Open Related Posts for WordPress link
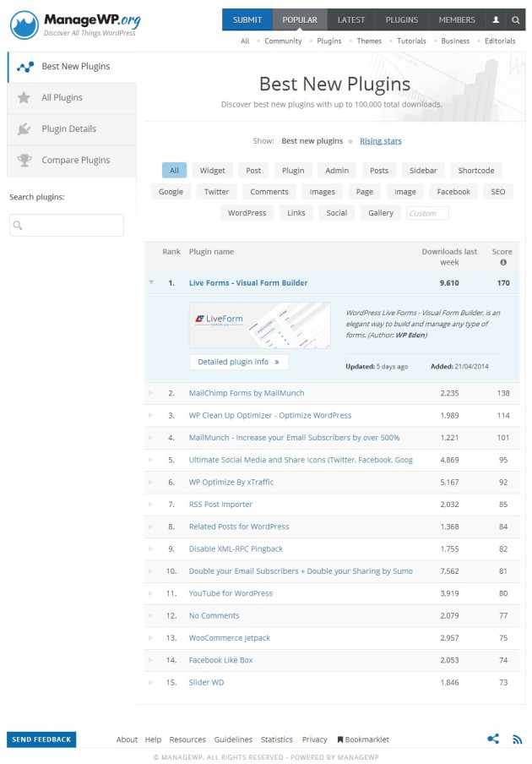The image size is (532, 764). (x=239, y=527)
